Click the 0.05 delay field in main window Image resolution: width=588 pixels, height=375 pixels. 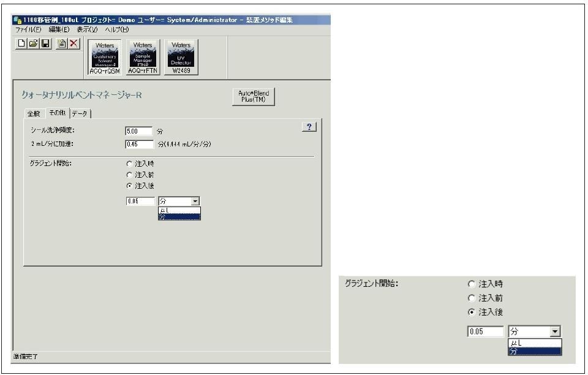tap(140, 201)
